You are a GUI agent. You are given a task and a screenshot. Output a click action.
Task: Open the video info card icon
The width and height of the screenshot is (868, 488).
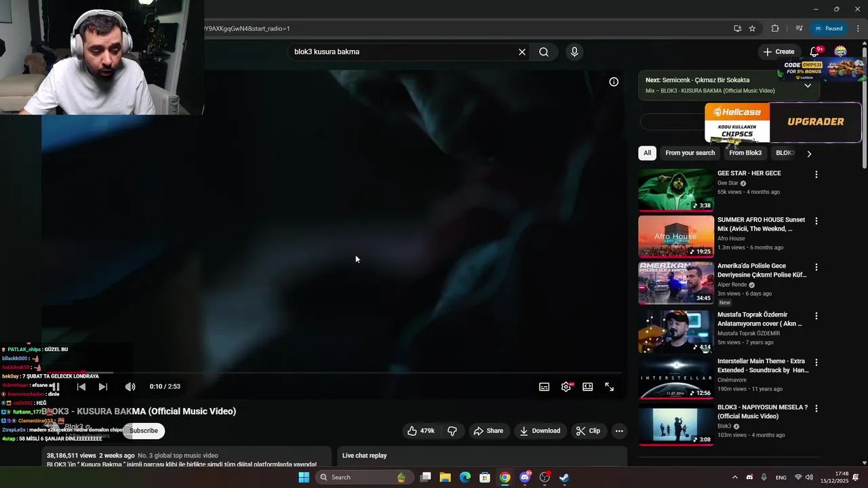click(614, 82)
